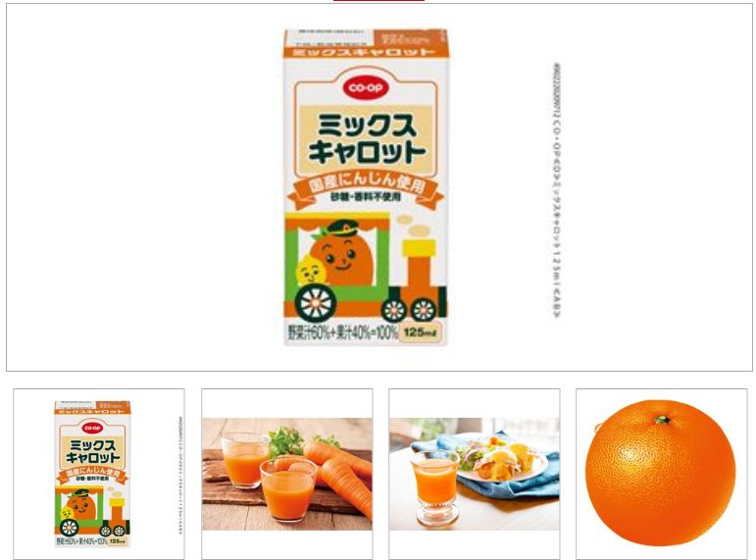Click the vertical caption text beside large carton
This screenshot has height=560, width=756.
point(556,190)
